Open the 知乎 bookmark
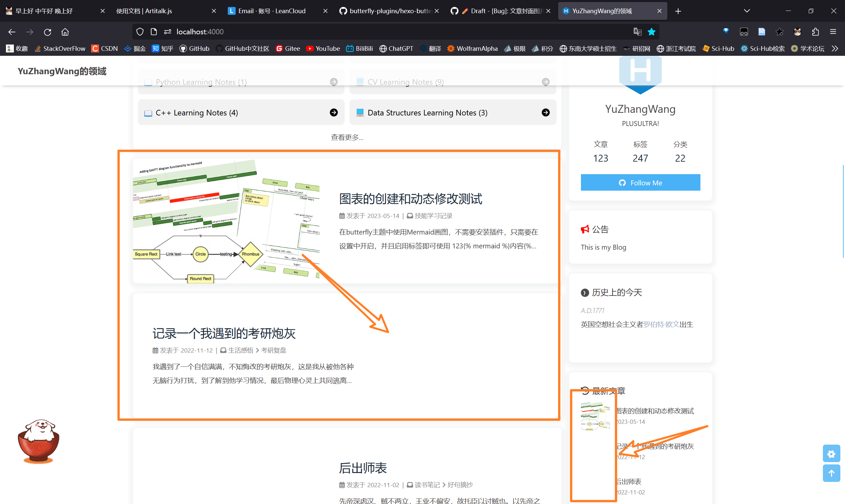 point(162,48)
